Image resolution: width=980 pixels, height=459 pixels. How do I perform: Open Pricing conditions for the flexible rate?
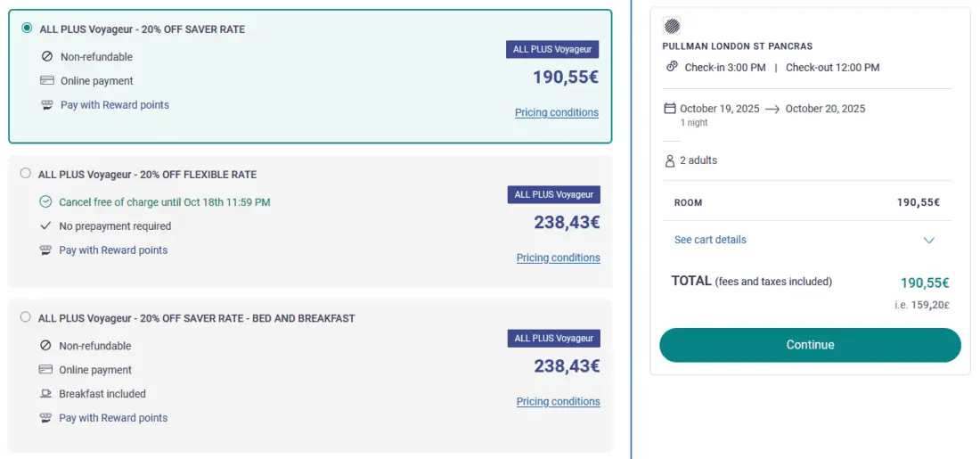pyautogui.click(x=558, y=258)
